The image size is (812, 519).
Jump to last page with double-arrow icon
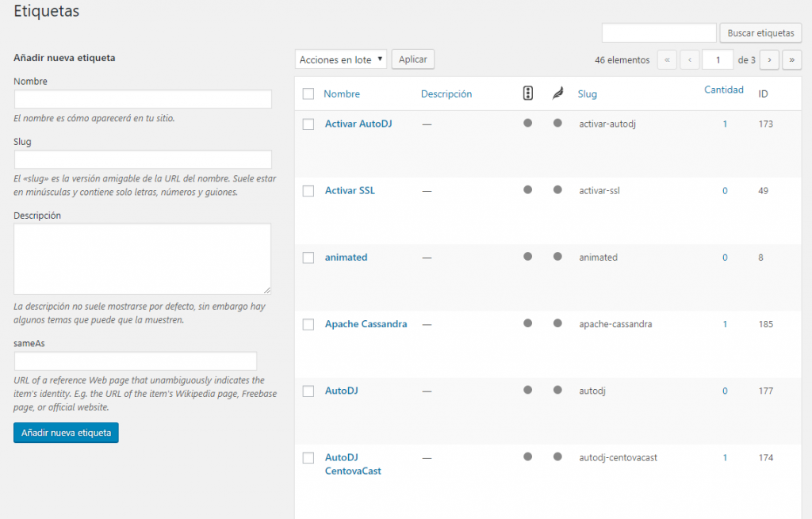tap(791, 59)
